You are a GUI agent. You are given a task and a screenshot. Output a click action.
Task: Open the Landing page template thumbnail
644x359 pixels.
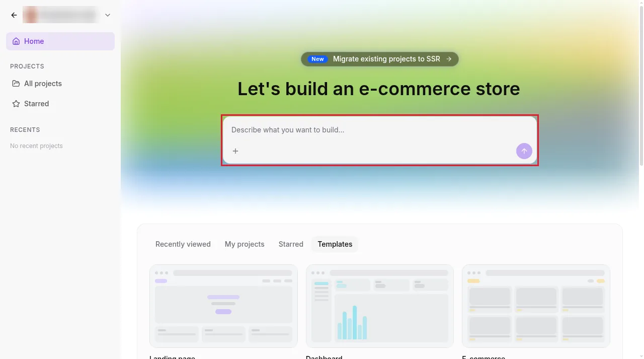pyautogui.click(x=223, y=306)
